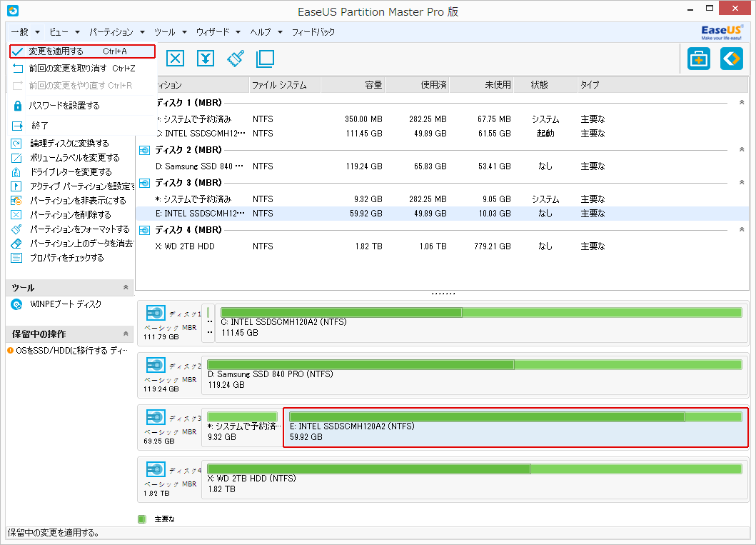The height and width of the screenshot is (545, 756).
Task: Select the E: INTEL 59.92 GB table row
Action: (x=442, y=214)
